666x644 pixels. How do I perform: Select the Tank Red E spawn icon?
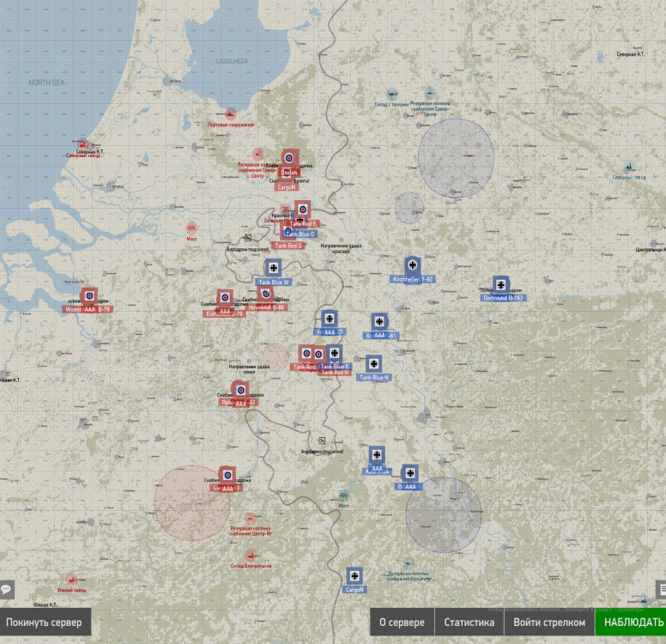point(302,210)
